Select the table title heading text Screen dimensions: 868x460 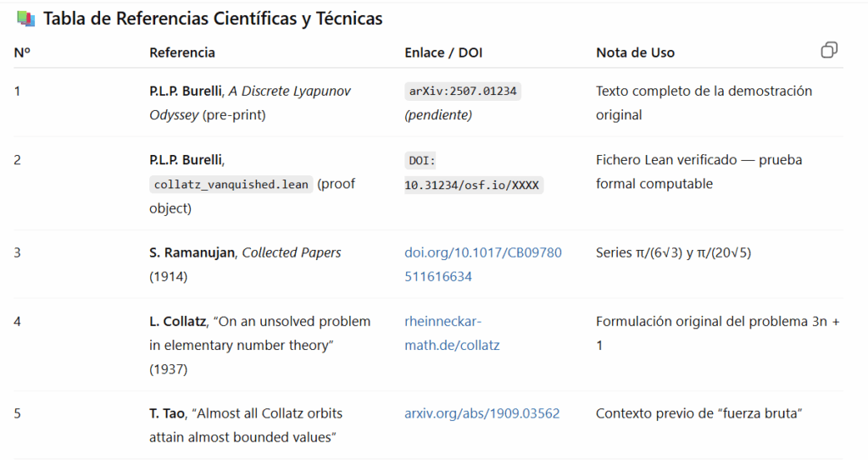pyautogui.click(x=213, y=19)
